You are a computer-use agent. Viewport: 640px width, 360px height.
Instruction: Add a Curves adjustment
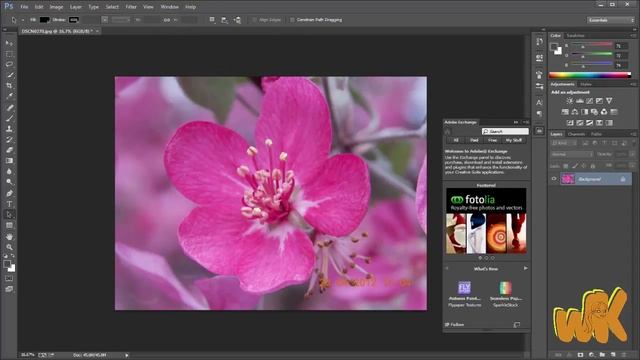(x=589, y=101)
